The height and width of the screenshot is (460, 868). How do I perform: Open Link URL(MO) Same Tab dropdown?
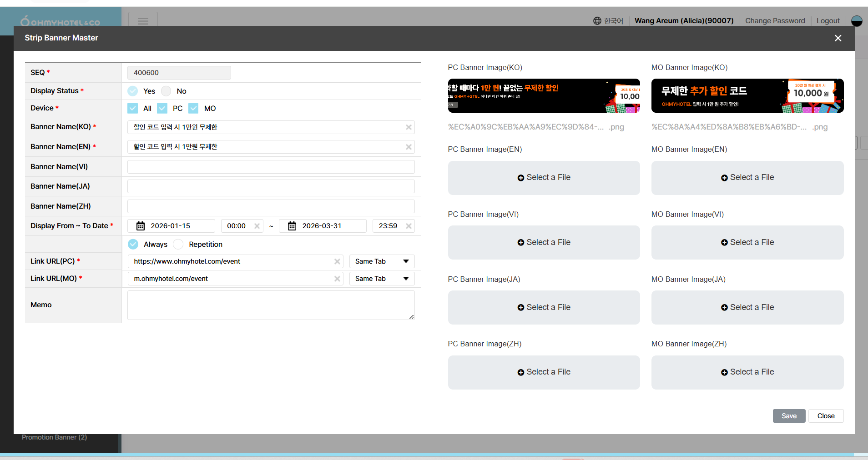(x=382, y=279)
